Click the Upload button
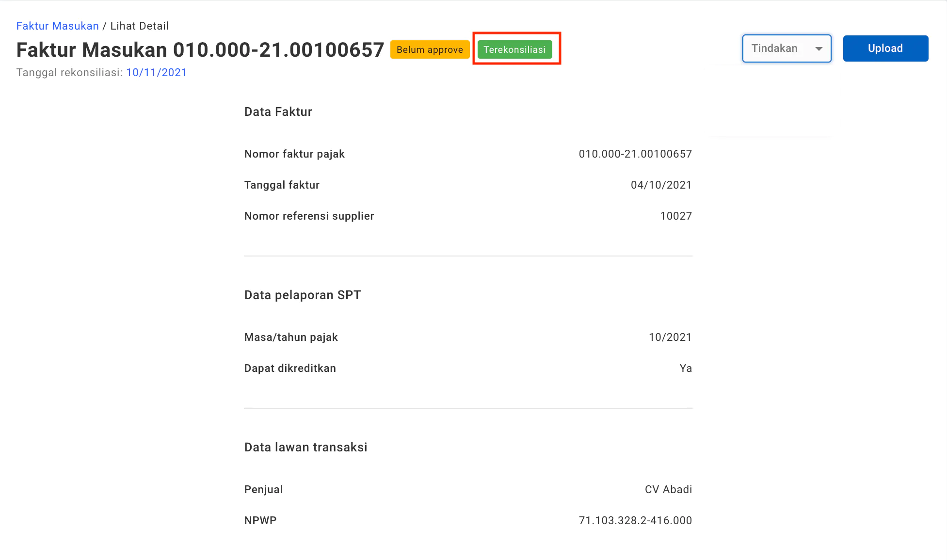947x560 pixels. coord(885,48)
